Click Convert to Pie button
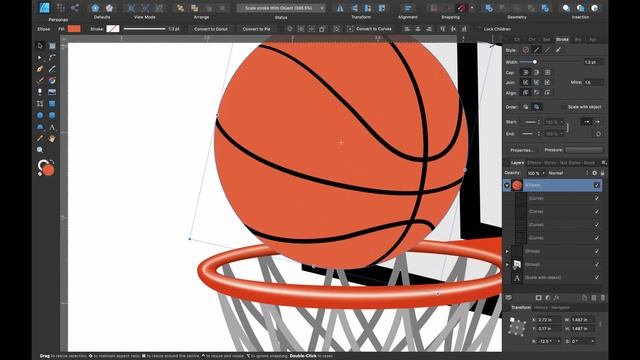640x360 pixels. (x=256, y=29)
